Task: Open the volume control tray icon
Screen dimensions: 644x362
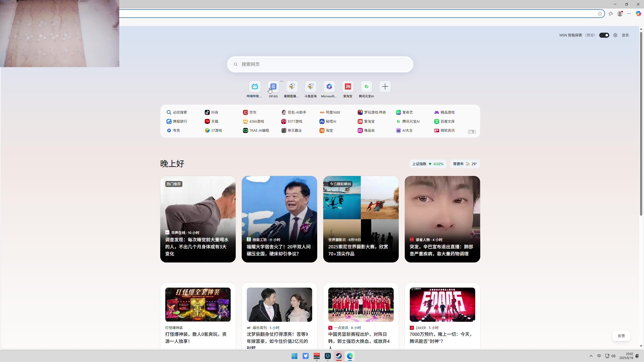Action: (613, 356)
